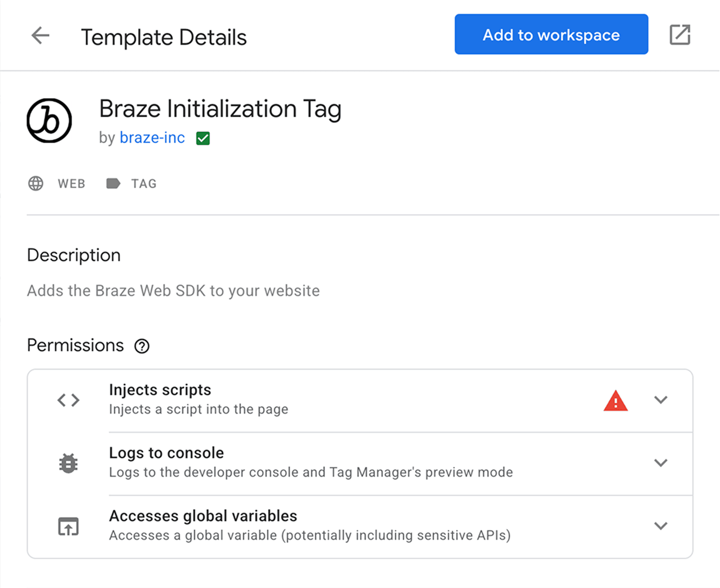Click the SDK description text
The image size is (720, 588).
coord(173,290)
